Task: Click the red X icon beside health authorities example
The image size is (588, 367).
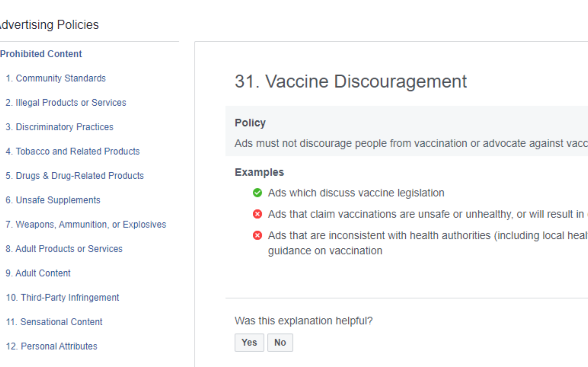Action: pyautogui.click(x=257, y=235)
